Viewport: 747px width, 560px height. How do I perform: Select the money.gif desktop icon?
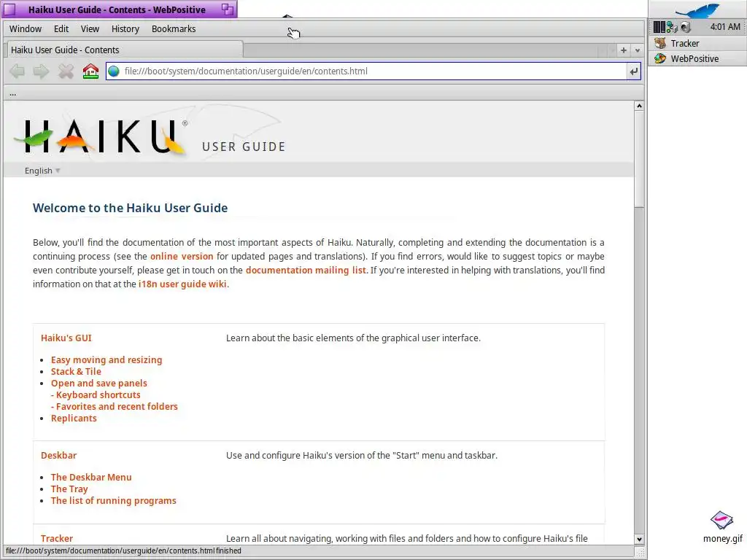point(722,527)
